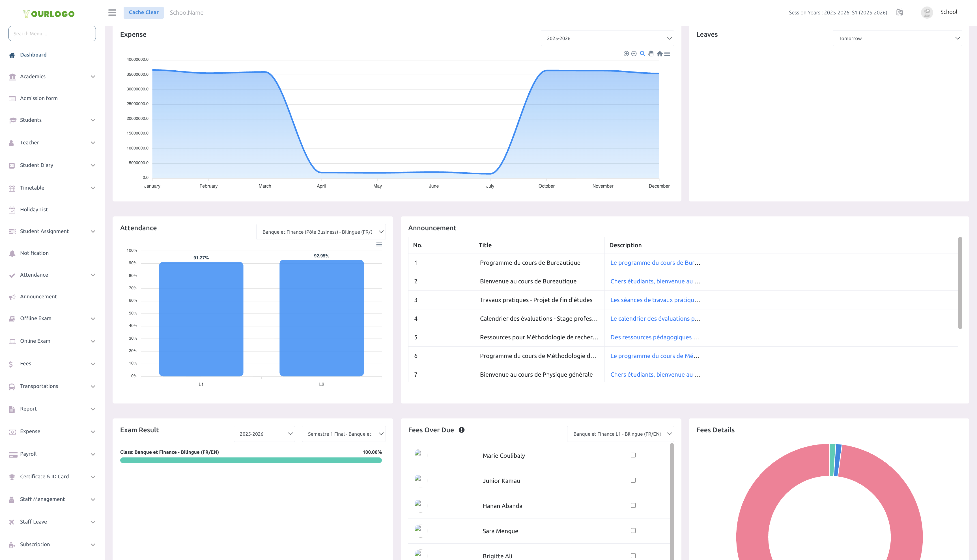
Task: Zoom out on the Expense chart
Action: click(634, 53)
